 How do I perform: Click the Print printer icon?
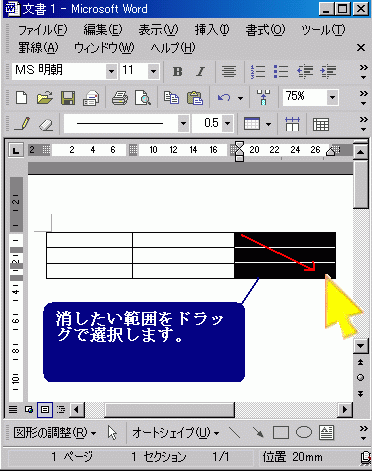click(x=120, y=98)
